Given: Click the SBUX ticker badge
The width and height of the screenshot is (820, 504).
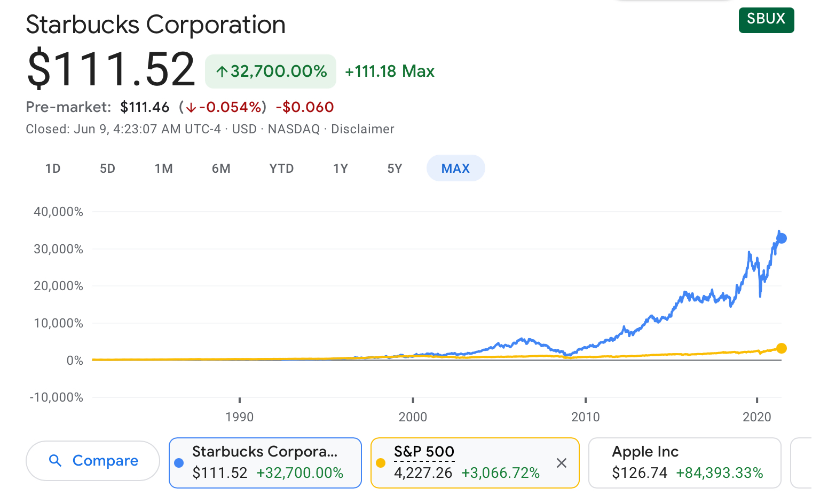Looking at the screenshot, I should 766,19.
